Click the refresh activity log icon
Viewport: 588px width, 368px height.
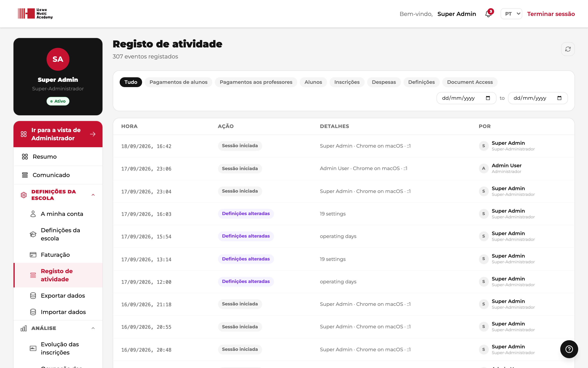(x=568, y=49)
